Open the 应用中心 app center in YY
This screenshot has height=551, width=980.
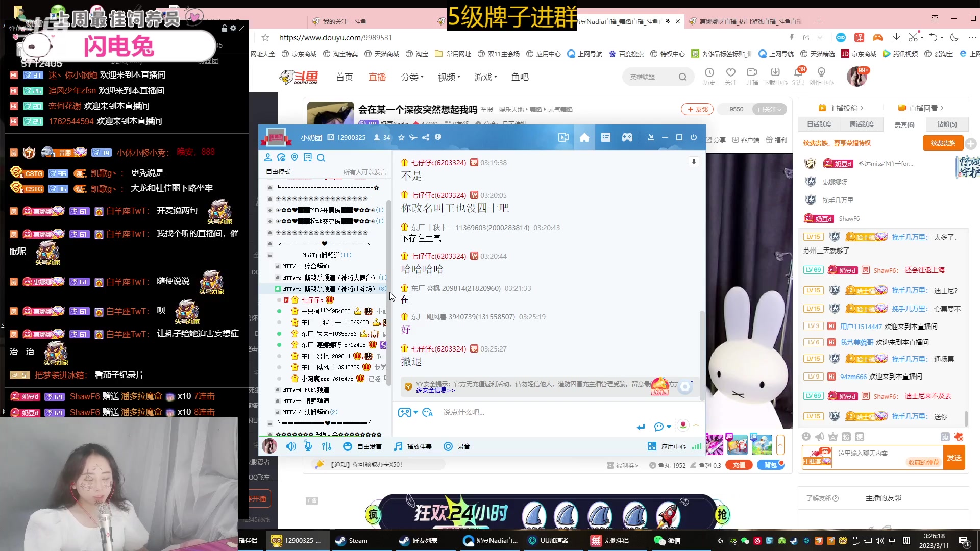(x=673, y=446)
